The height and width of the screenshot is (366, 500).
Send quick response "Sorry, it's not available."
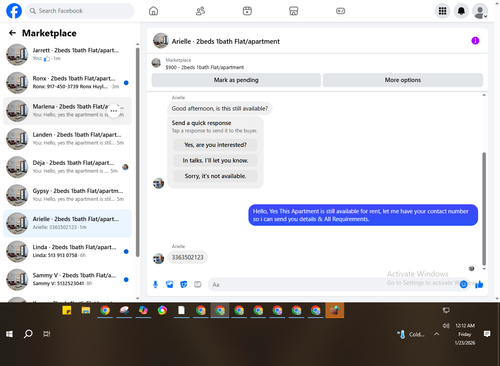[x=215, y=176]
